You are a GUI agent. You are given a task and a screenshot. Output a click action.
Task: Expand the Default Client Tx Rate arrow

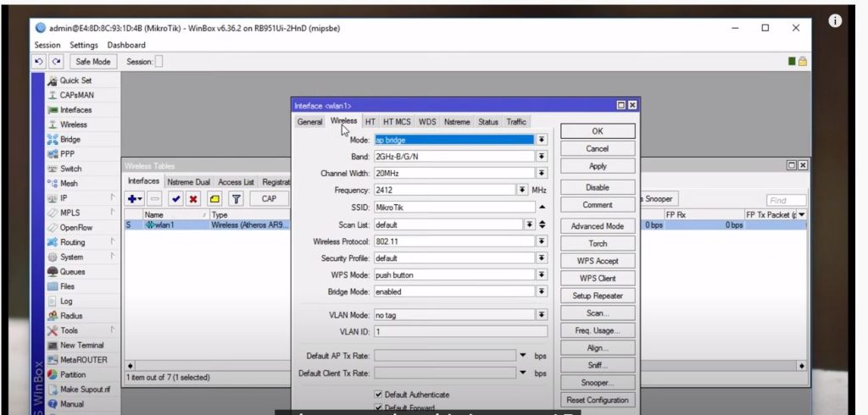523,373
